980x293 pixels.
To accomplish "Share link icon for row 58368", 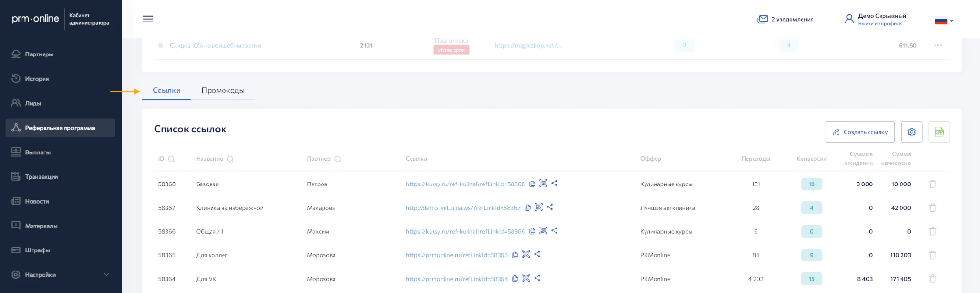I will 554,183.
